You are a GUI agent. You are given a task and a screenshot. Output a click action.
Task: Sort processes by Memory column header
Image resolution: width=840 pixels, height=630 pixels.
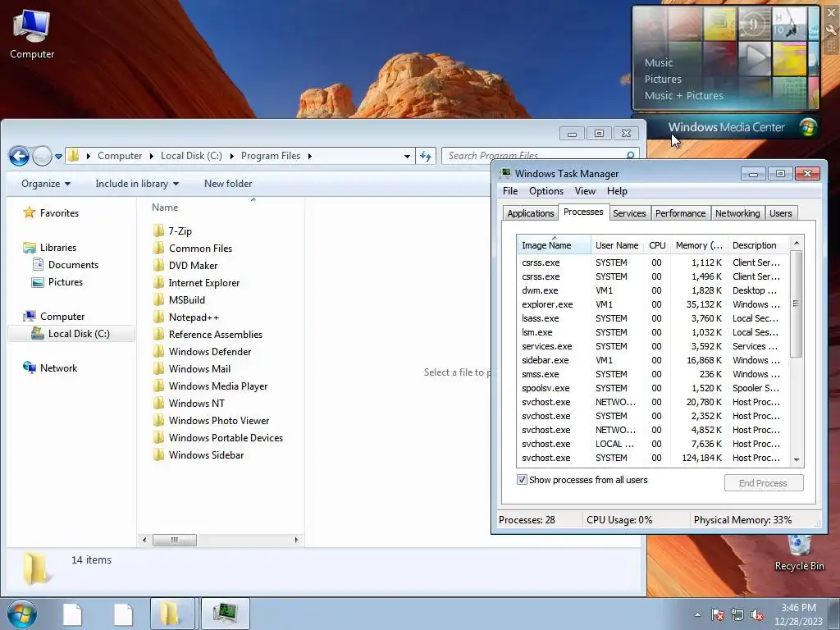click(699, 245)
